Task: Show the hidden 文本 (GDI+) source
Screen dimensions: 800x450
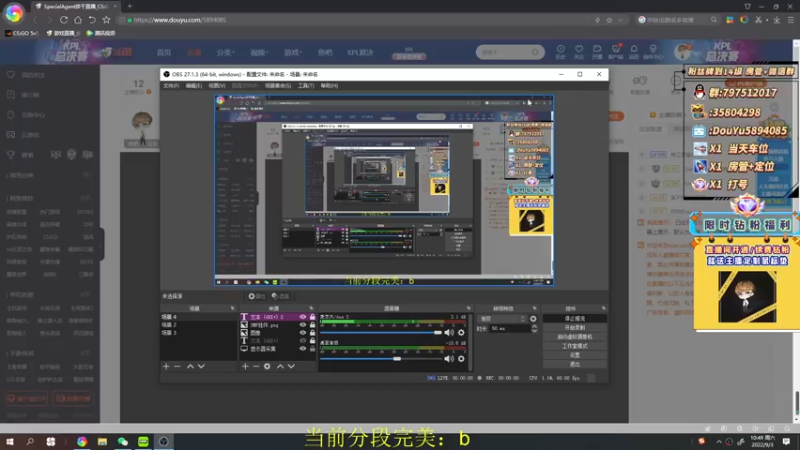Action: pyautogui.click(x=303, y=341)
